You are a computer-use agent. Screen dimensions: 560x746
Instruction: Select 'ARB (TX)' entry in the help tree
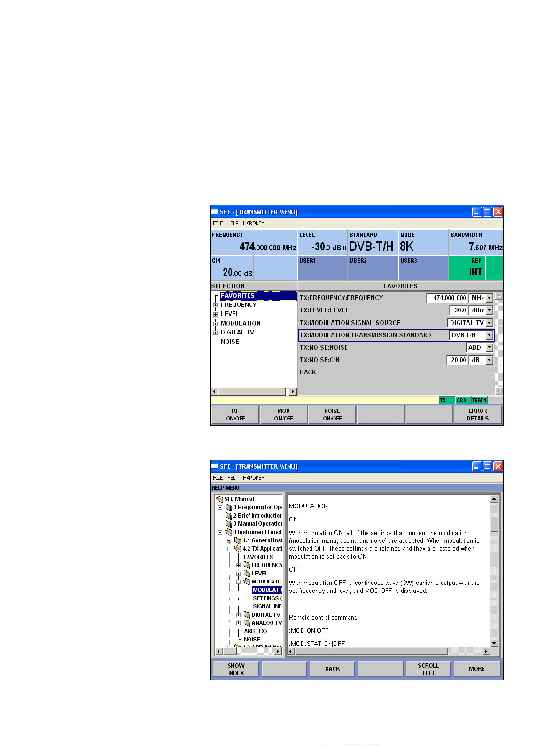[x=256, y=631]
